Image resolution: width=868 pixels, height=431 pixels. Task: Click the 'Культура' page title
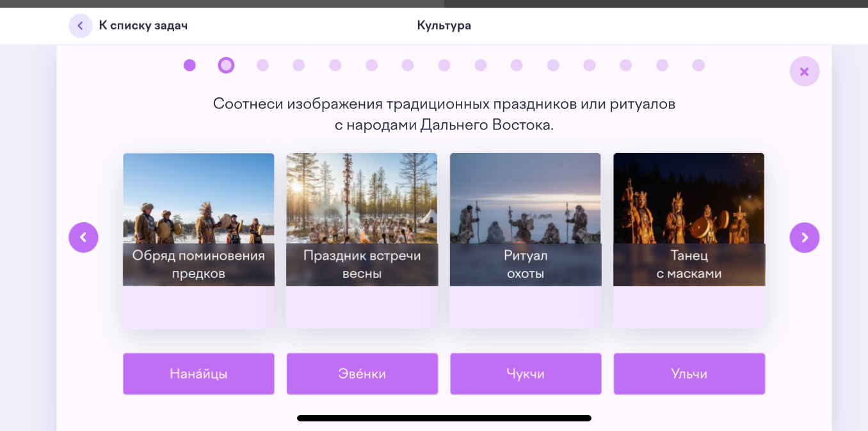pyautogui.click(x=444, y=26)
